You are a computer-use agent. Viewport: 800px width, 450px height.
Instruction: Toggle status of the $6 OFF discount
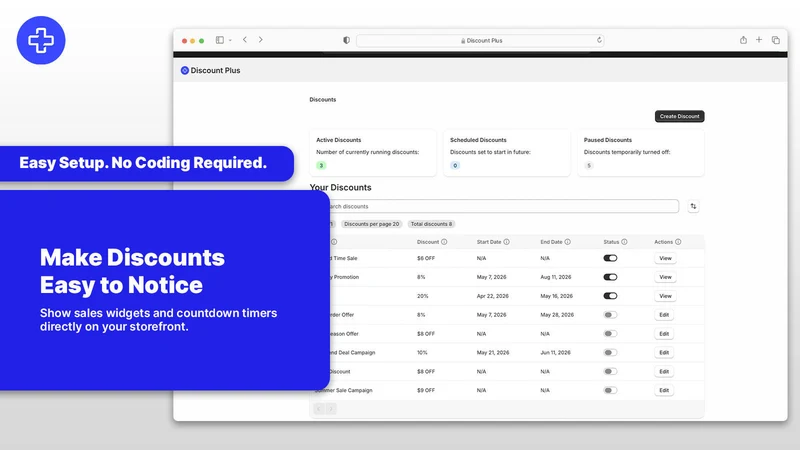coord(610,258)
